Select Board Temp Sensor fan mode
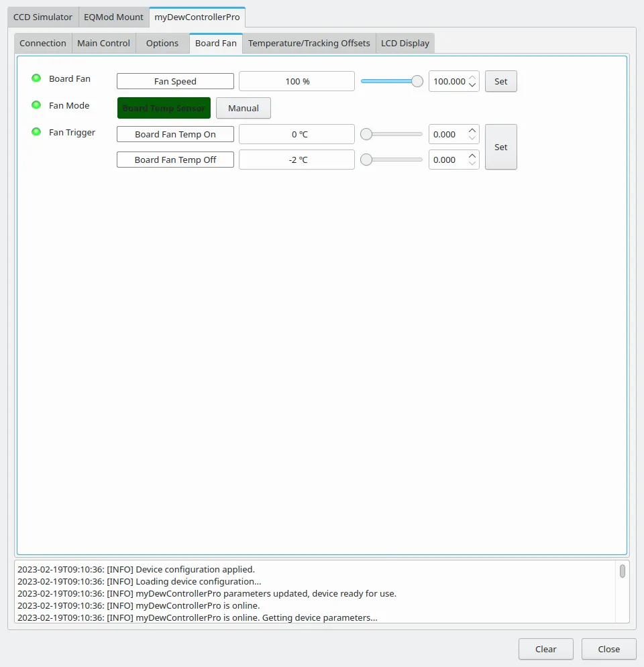The height and width of the screenshot is (667, 644). coord(164,108)
